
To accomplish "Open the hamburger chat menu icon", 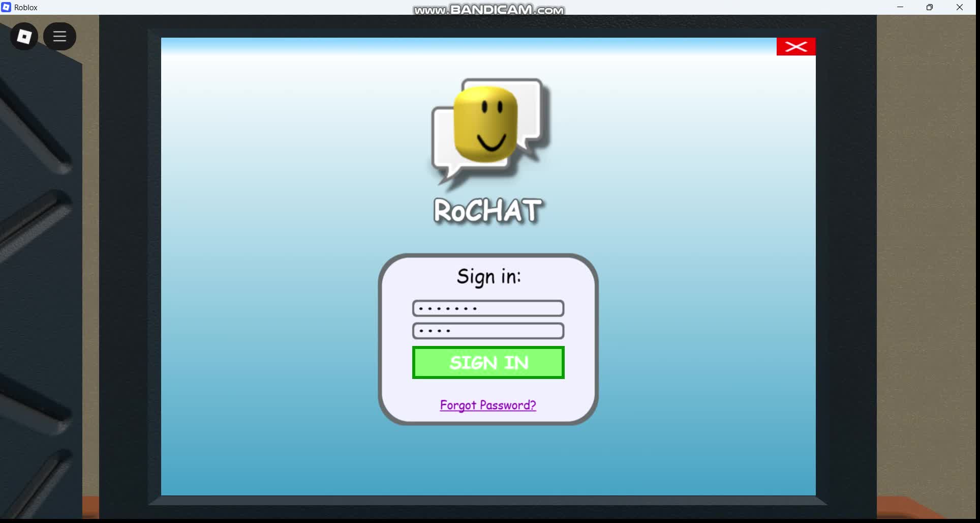I will coord(59,37).
